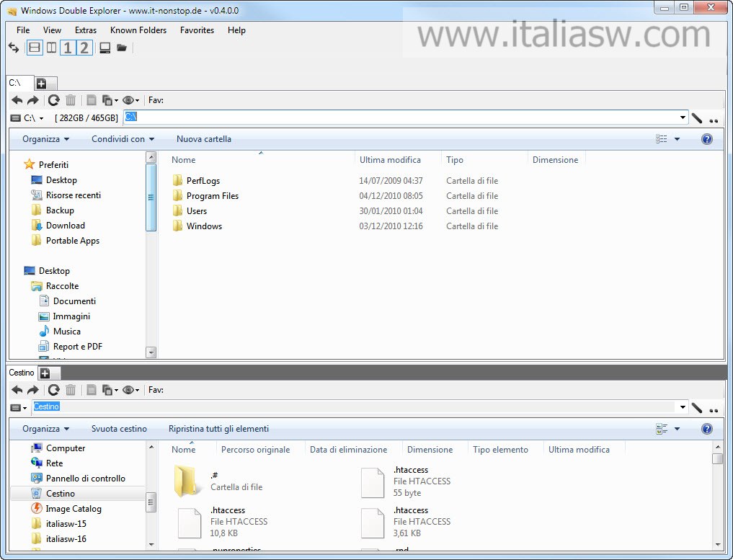Viewport: 733px width, 560px height.
Task: Expand the C:\ address bar history arrow
Action: point(683,117)
